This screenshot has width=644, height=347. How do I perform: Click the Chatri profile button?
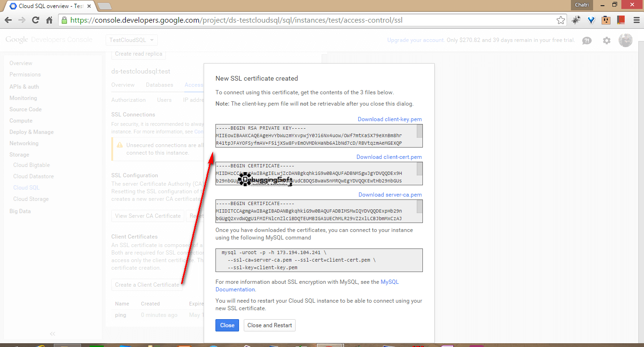click(582, 4)
